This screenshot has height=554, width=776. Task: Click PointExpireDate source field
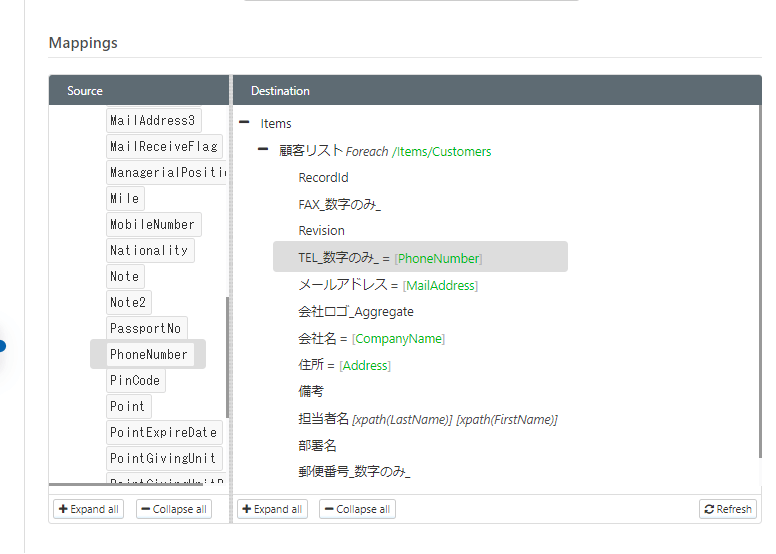click(163, 432)
